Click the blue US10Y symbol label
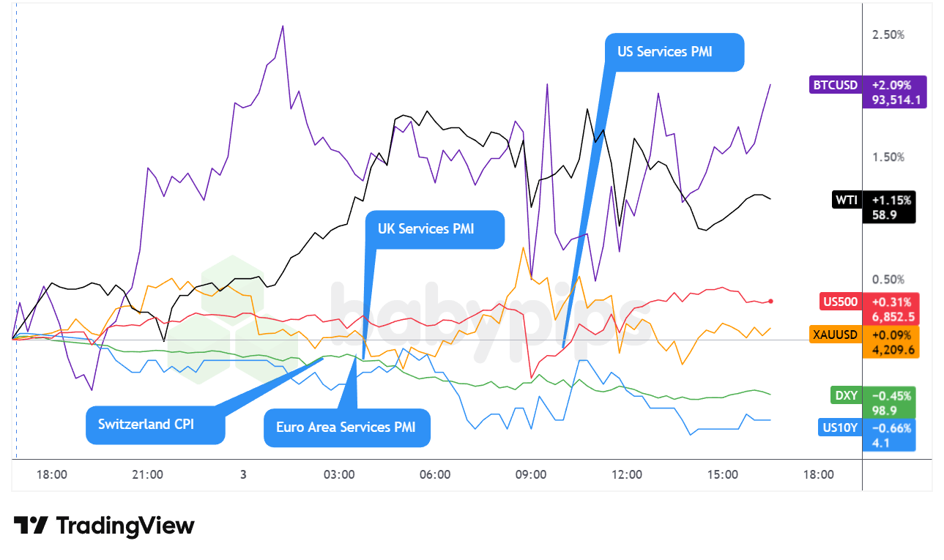944x560 pixels. 839,428
